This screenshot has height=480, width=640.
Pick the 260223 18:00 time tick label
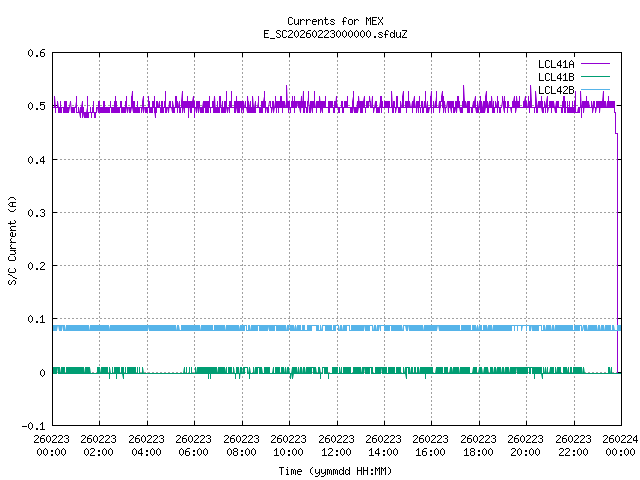478,445
